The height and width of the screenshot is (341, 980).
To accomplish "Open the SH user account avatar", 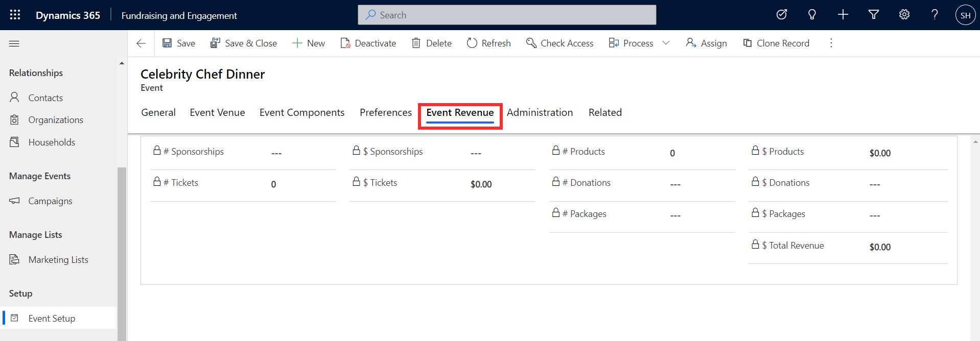I will [x=965, y=15].
